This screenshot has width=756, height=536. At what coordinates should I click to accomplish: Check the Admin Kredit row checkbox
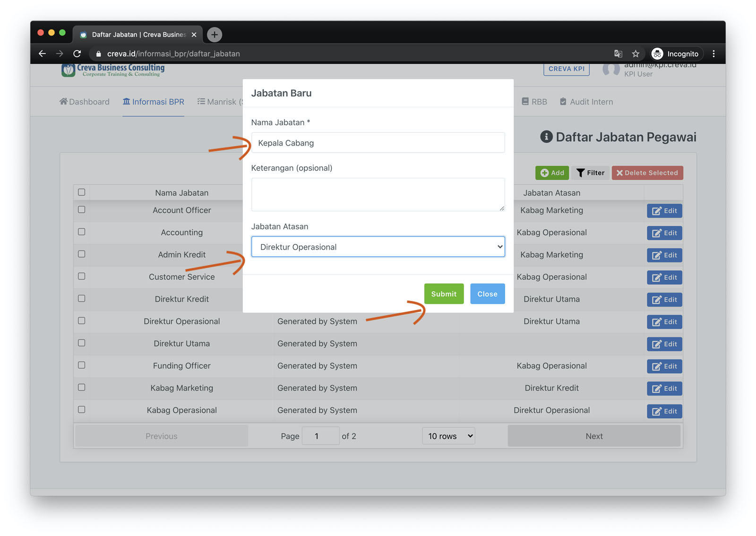[x=82, y=254]
